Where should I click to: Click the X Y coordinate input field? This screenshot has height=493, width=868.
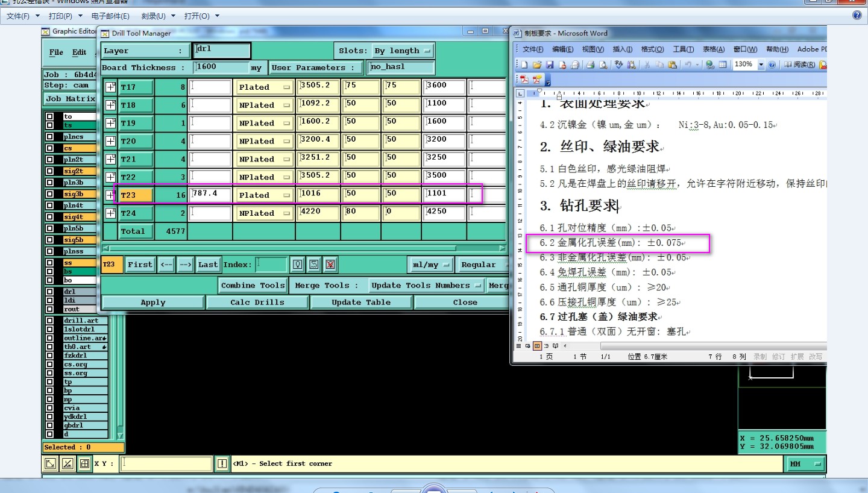pos(166,463)
